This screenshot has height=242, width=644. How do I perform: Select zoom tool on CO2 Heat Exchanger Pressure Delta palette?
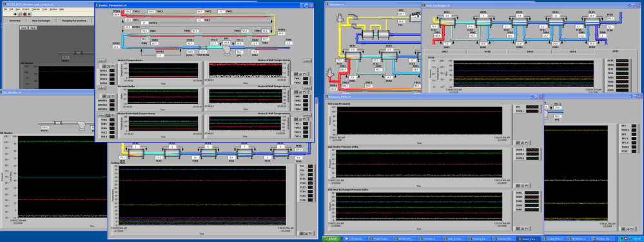pyautogui.click(x=522, y=228)
